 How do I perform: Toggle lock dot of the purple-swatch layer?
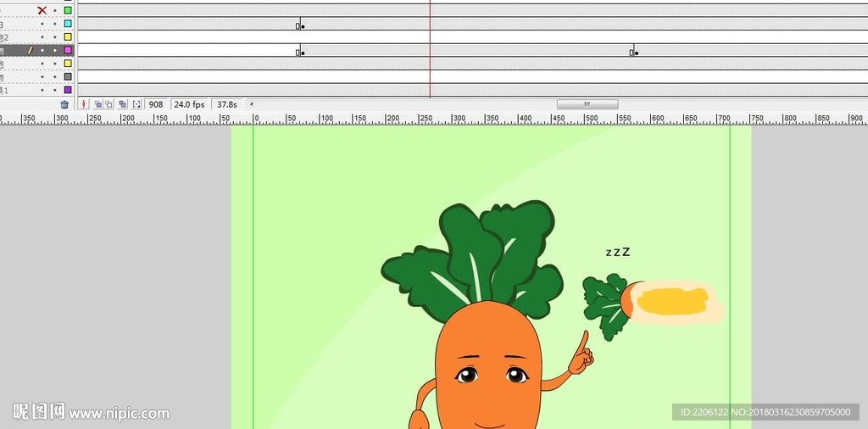click(55, 90)
